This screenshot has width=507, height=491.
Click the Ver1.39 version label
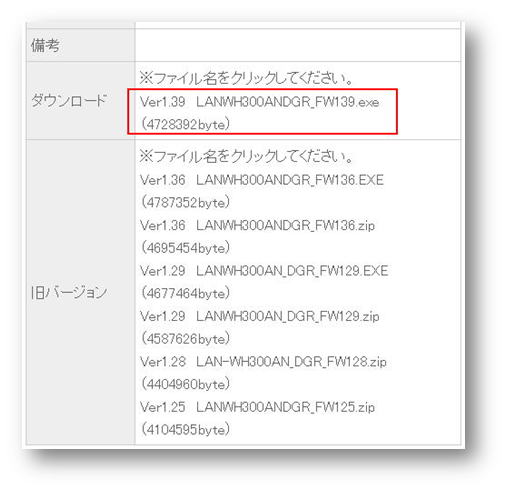(x=162, y=102)
